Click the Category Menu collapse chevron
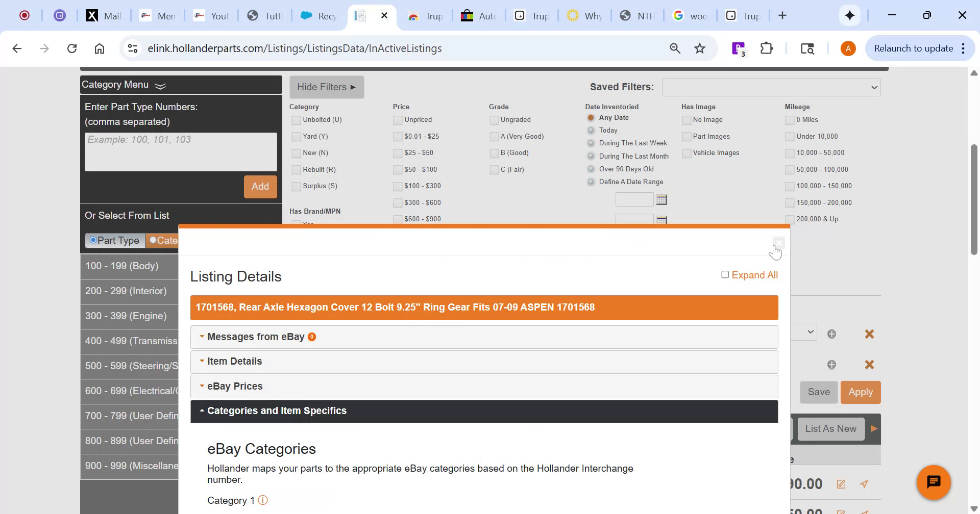The width and height of the screenshot is (980, 514). tap(159, 85)
